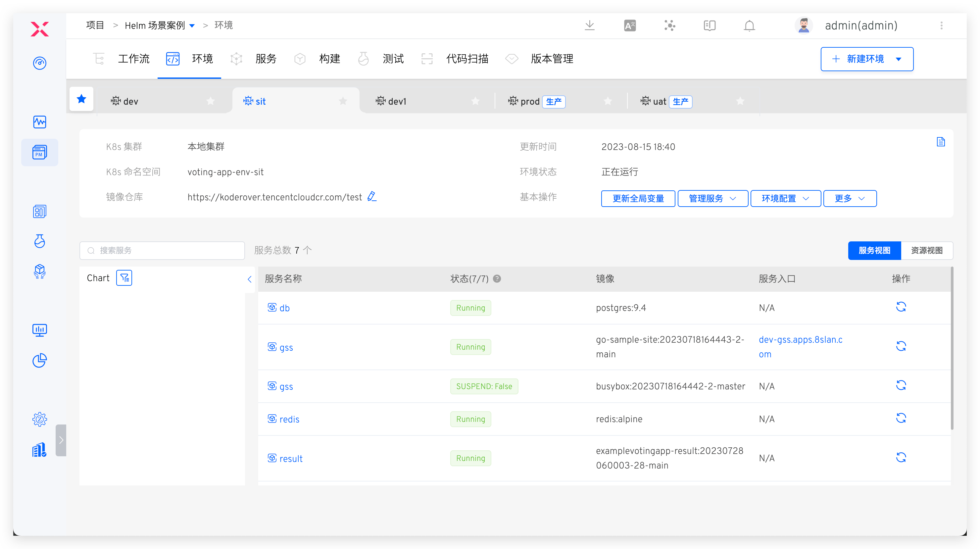Click the edit pencil next to registry URL
Viewport: 980px width, 549px height.
pyautogui.click(x=372, y=196)
